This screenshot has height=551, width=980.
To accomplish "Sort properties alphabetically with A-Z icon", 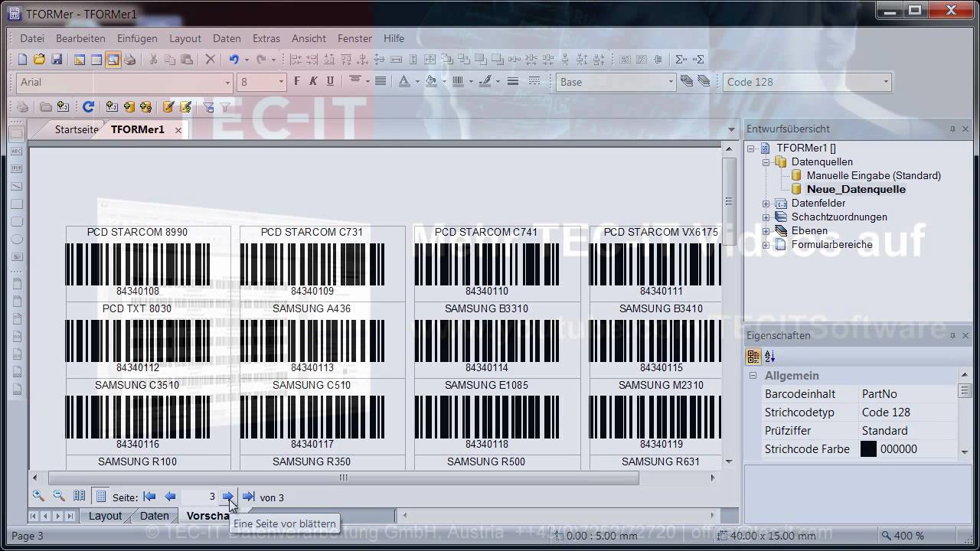I will (770, 357).
